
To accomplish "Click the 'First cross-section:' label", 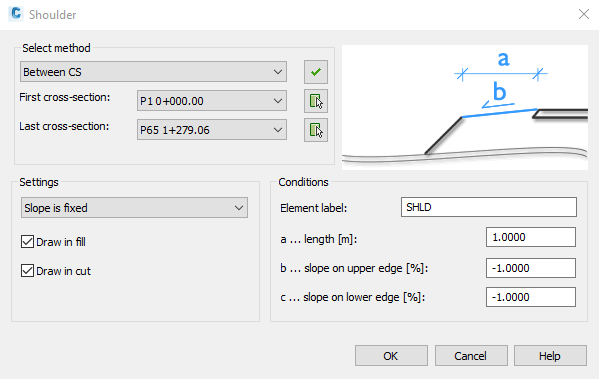I will point(65,97).
